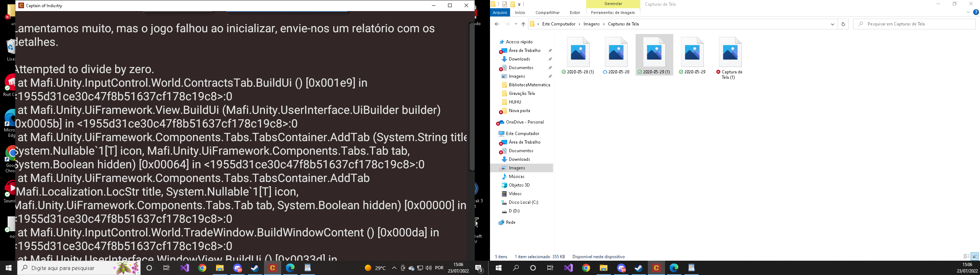
Task: Open the Arquivo menu tab
Action: click(500, 13)
